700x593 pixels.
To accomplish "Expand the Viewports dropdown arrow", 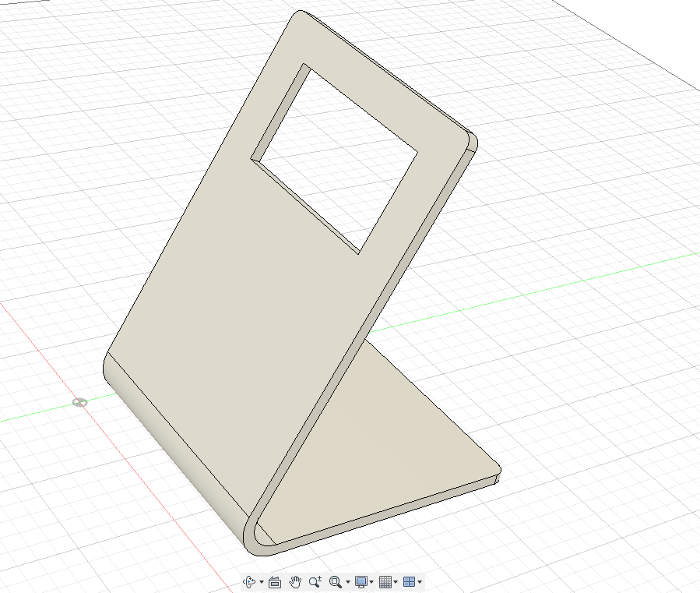I will (420, 582).
